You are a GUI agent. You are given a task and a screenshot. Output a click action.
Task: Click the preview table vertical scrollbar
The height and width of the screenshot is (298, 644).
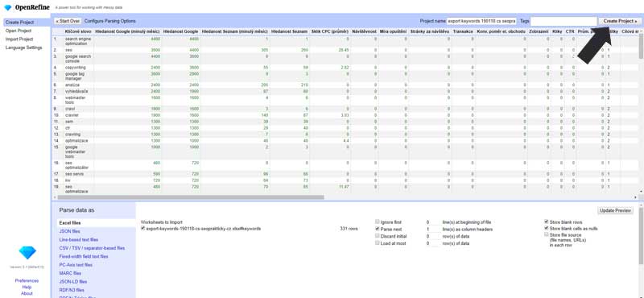[x=641, y=47]
